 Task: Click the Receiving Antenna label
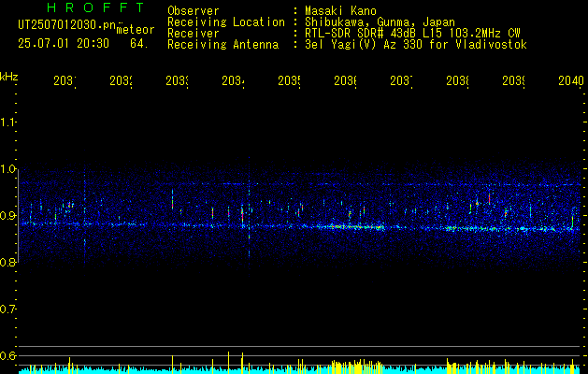223,45
